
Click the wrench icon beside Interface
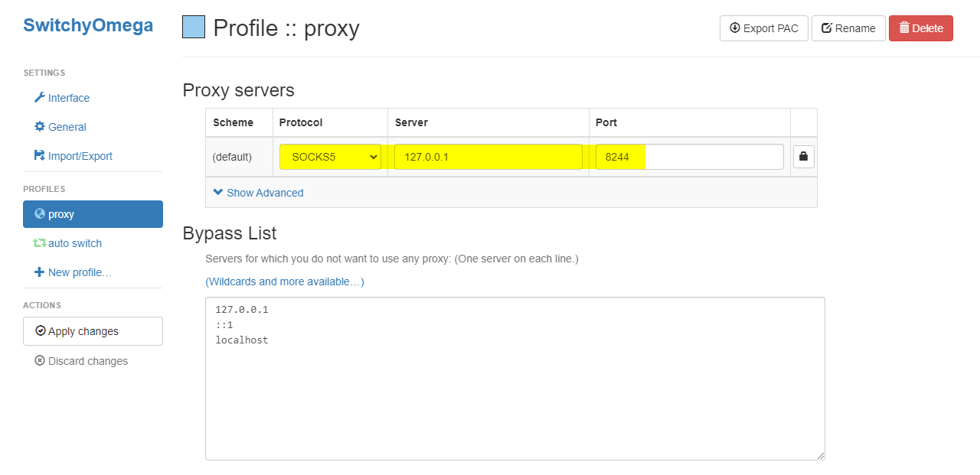40,98
